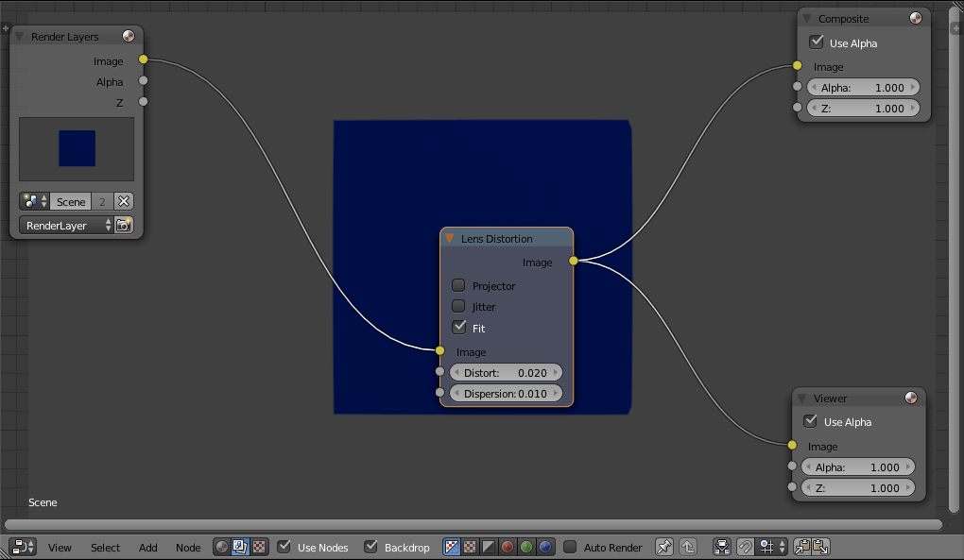Adjust the Distort value field
This screenshot has width=964, height=560.
click(506, 373)
